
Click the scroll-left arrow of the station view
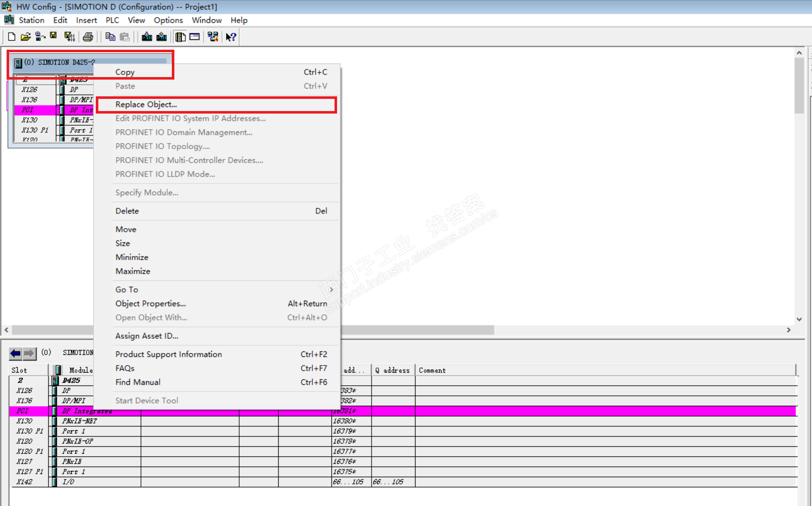pos(7,330)
